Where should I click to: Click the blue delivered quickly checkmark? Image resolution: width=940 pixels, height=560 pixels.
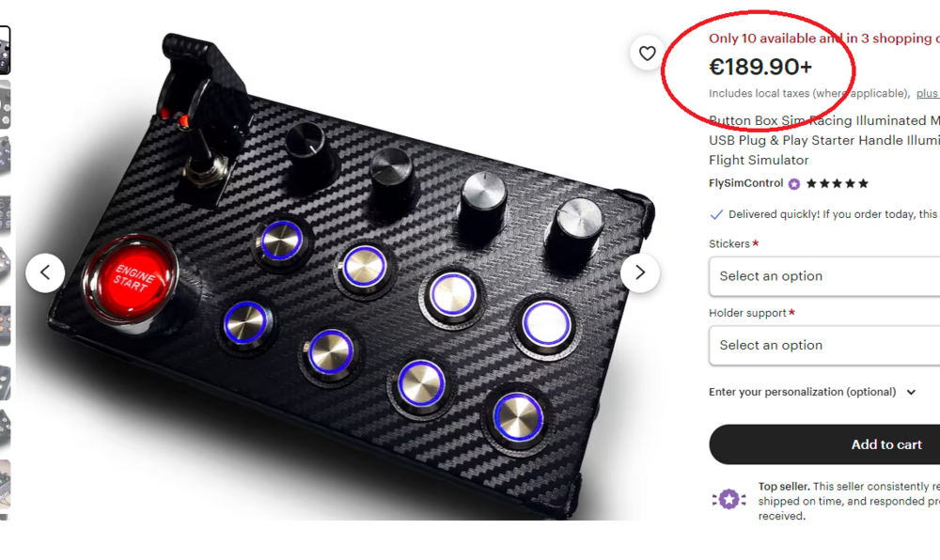click(x=716, y=214)
